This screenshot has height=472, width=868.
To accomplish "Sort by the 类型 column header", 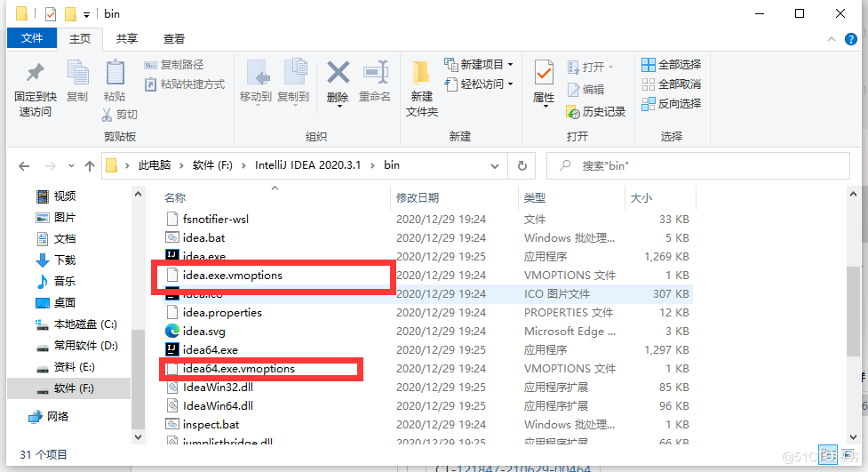I will pyautogui.click(x=535, y=197).
